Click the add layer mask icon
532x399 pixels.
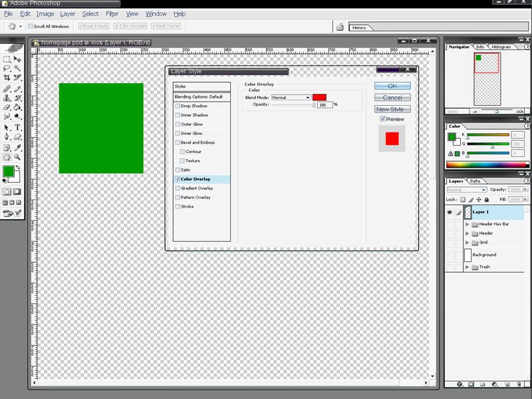click(471, 384)
